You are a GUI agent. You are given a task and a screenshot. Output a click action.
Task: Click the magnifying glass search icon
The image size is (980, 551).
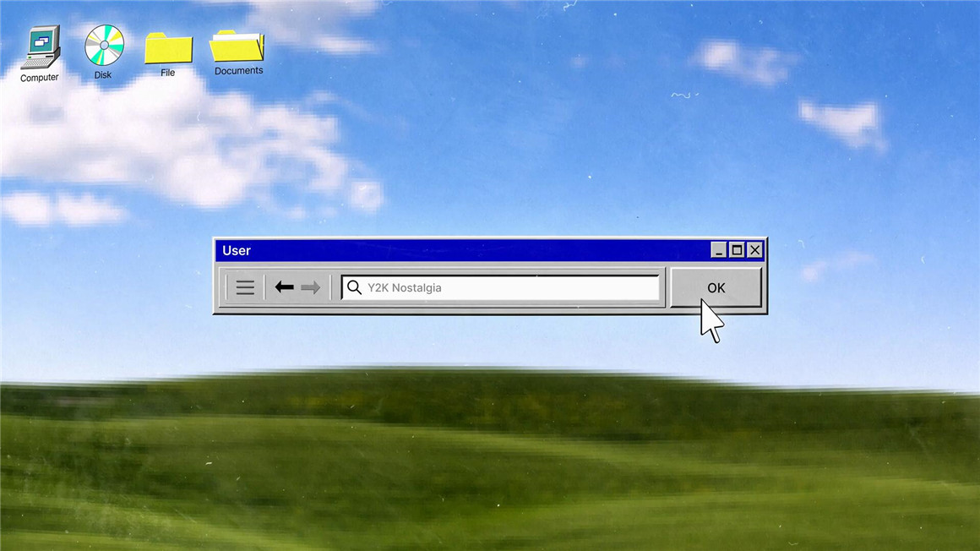tap(355, 288)
